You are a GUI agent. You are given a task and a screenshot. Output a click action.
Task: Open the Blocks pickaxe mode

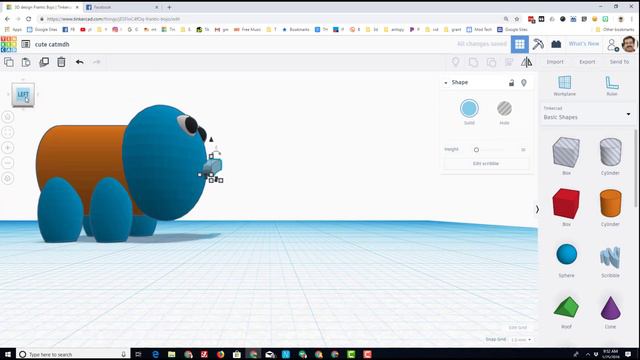[x=538, y=44]
